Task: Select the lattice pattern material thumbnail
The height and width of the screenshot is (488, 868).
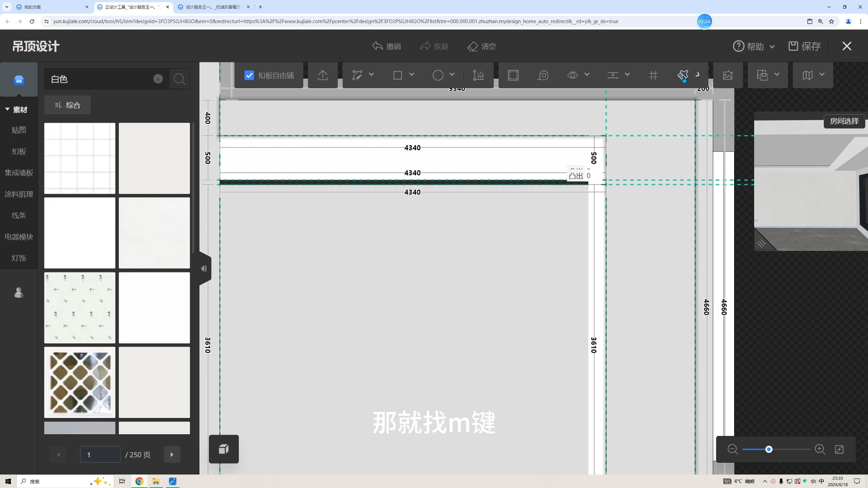Action: point(80,382)
